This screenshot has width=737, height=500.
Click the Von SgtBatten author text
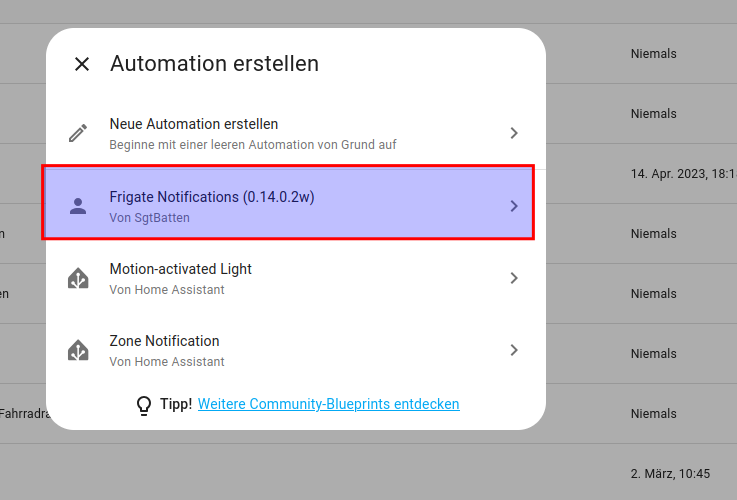click(149, 217)
